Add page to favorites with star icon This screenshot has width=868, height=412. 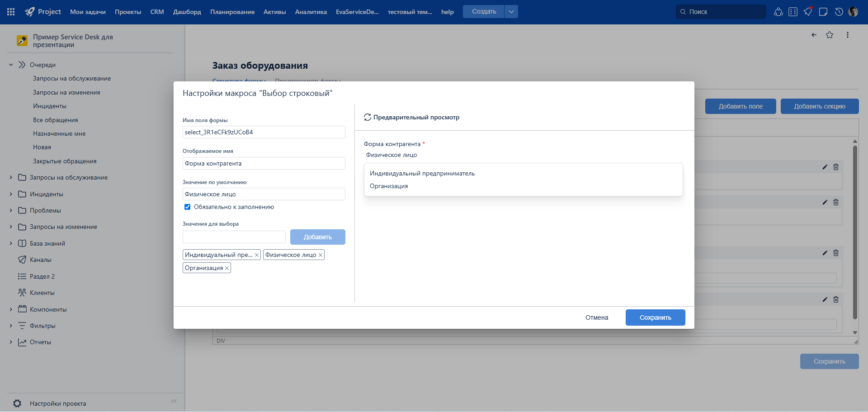tap(830, 35)
